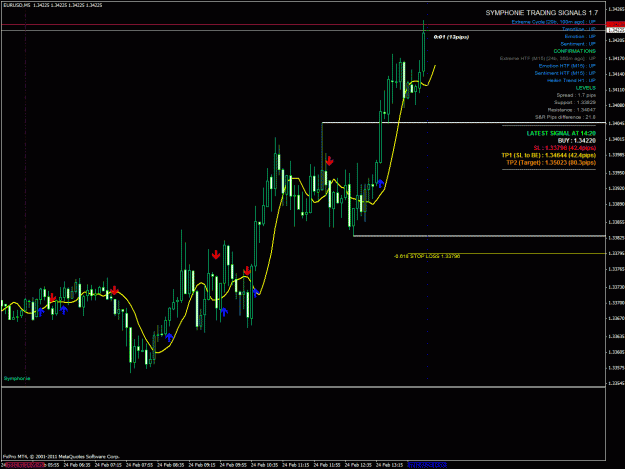The height and width of the screenshot is (469, 625).
Task: Click the red highlighted price label on the scale
Action: pos(615,24)
